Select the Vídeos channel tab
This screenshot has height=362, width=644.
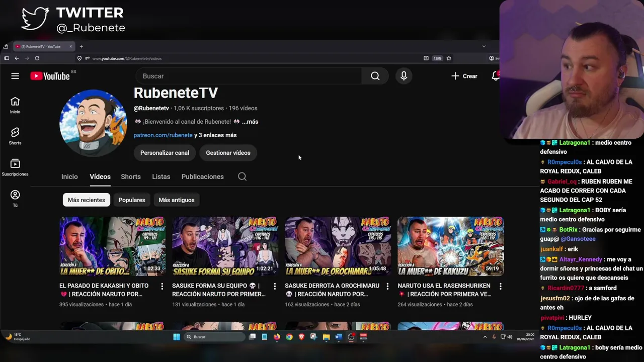pyautogui.click(x=100, y=176)
